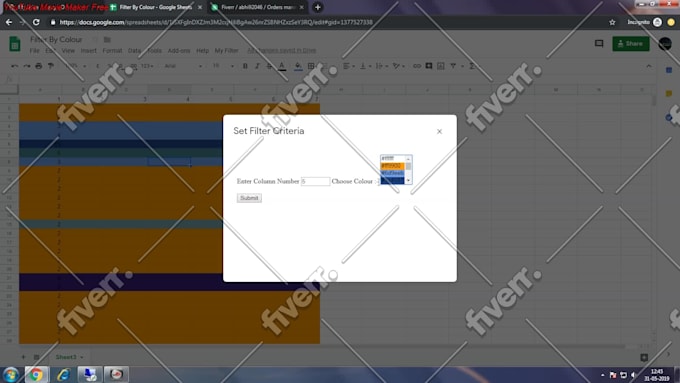Click the Functions sigma icon

[x=472, y=66]
